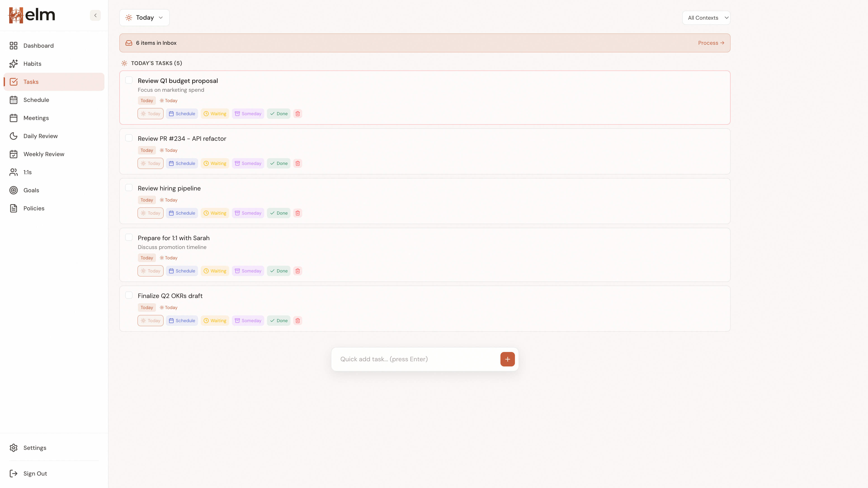Open Settings from the sidebar
Image resolution: width=868 pixels, height=488 pixels.
click(x=35, y=448)
